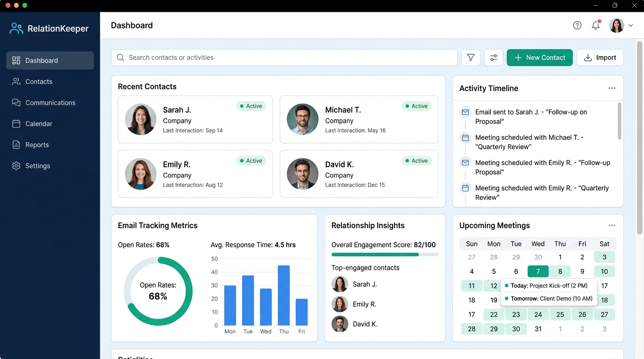This screenshot has height=359, width=644.
Task: Switch to the Dashboard tab
Action: [x=42, y=60]
